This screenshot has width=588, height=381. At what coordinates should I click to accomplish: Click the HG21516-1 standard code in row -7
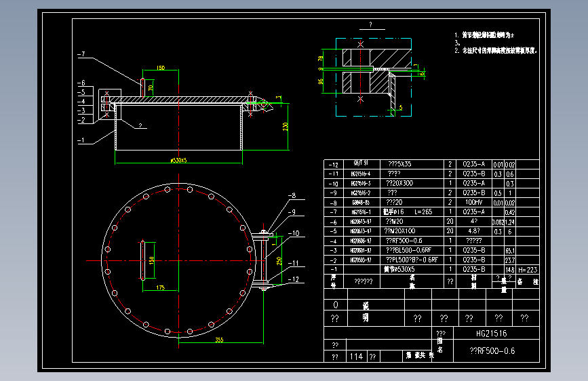pyautogui.click(x=361, y=212)
